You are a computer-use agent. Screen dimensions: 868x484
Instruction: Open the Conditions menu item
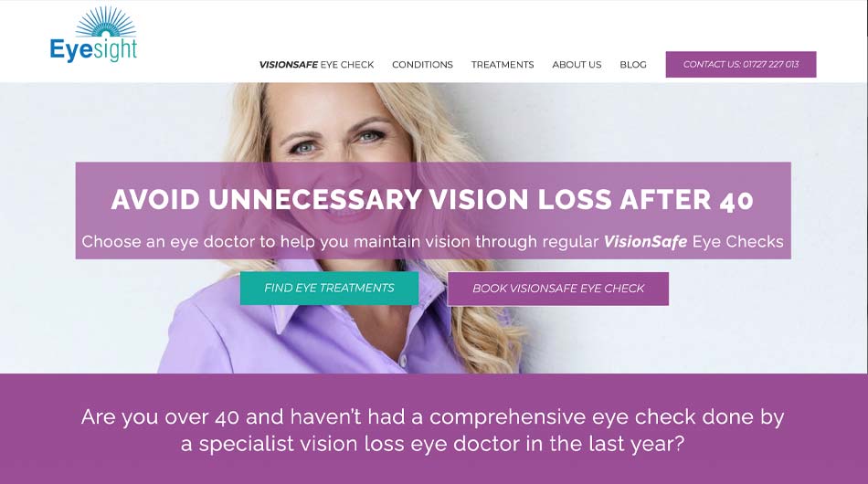coord(422,65)
